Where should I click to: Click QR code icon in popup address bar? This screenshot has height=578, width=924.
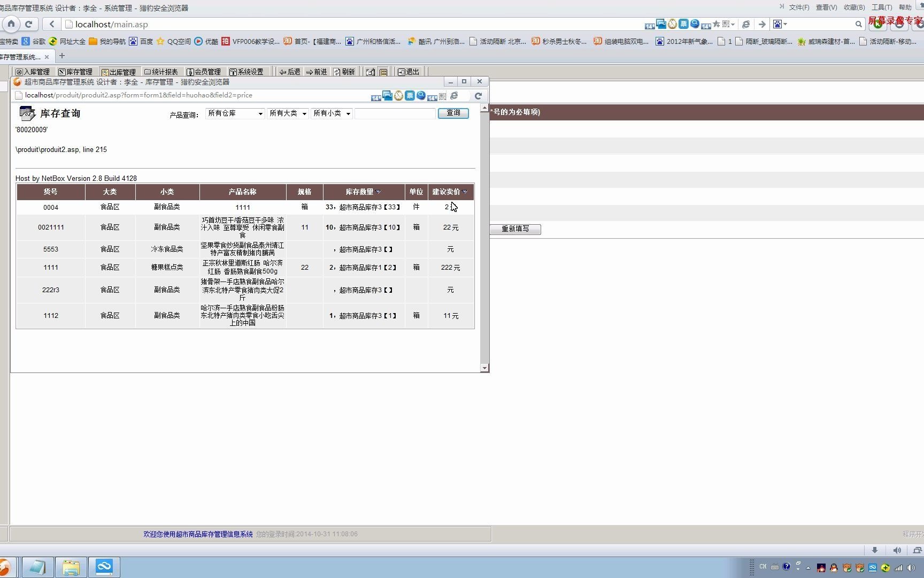[x=442, y=96]
